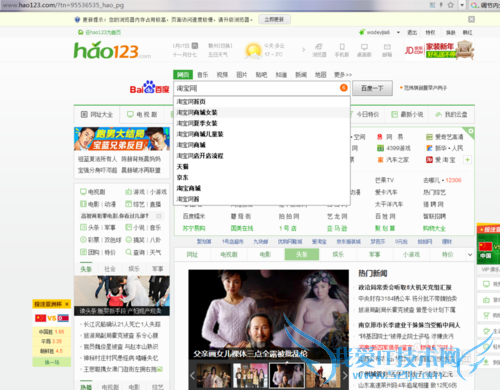Viewport: 500px width, 390px height.
Task: Select suggestion 淘宝网夏季女装
Action: (x=262, y=123)
